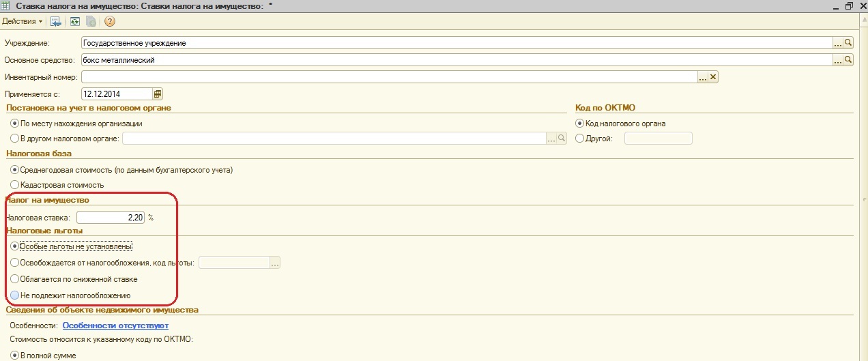Click the reread/refresh toolbar icon with green arrows
Viewport: 868px width, 361px height.
click(75, 21)
